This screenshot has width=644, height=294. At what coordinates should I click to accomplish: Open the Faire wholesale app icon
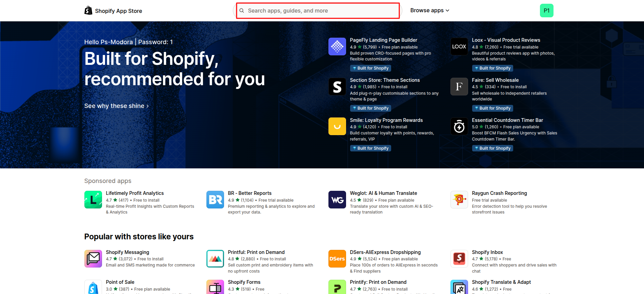point(459,87)
